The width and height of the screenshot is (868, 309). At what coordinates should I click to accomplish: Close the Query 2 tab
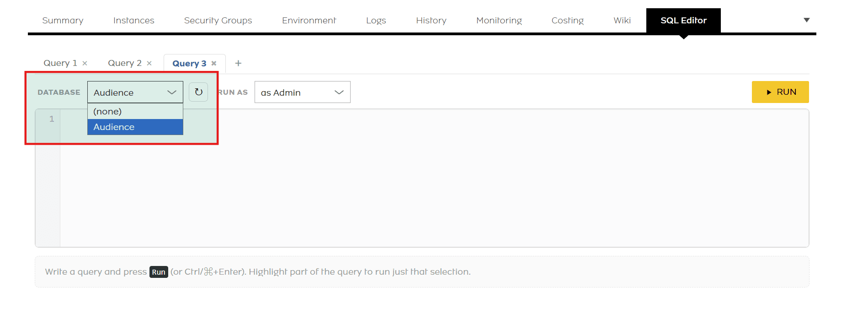(x=149, y=63)
